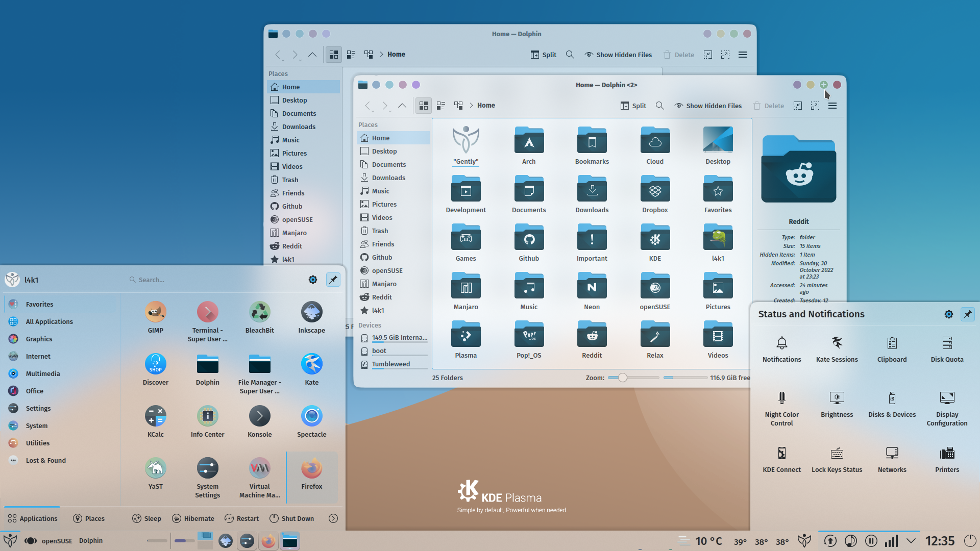The width and height of the screenshot is (980, 551).
Task: Toggle Split view in Dolphin <2>
Action: (633, 106)
